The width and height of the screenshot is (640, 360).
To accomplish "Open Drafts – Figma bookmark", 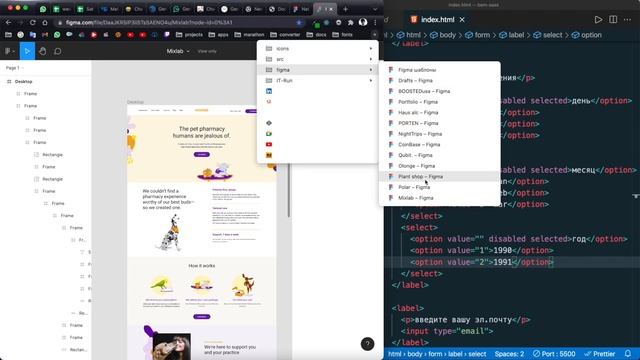I will [440, 80].
